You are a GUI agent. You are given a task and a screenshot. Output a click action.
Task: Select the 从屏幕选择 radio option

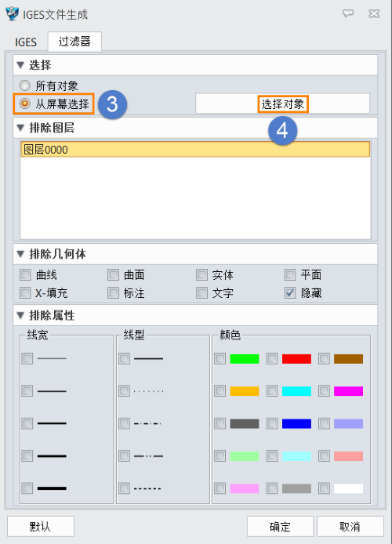click(x=24, y=103)
